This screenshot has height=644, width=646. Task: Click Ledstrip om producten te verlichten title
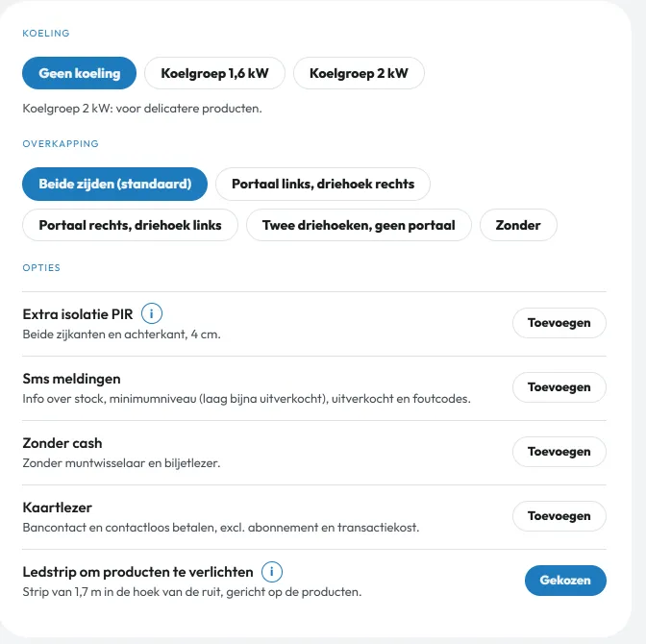[138, 572]
